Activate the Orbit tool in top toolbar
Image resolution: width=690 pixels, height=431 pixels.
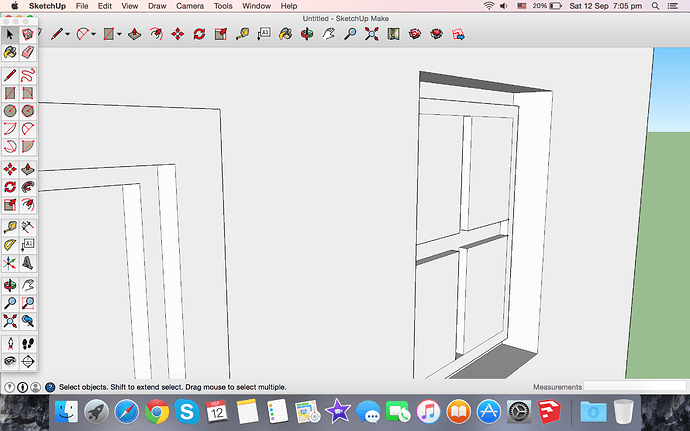click(x=307, y=34)
